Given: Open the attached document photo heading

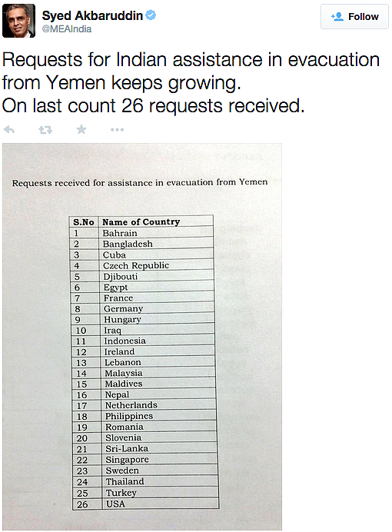Looking at the screenshot, I should [x=140, y=182].
